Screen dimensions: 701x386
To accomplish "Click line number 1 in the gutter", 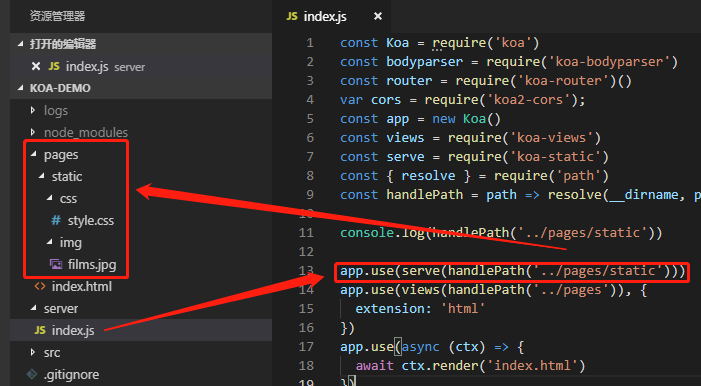I will (x=310, y=43).
